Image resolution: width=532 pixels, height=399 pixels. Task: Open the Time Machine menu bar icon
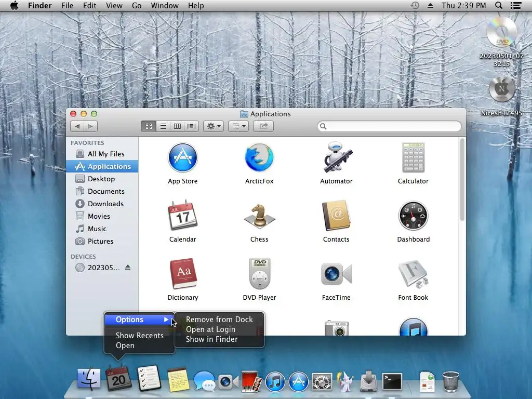tap(415, 5)
